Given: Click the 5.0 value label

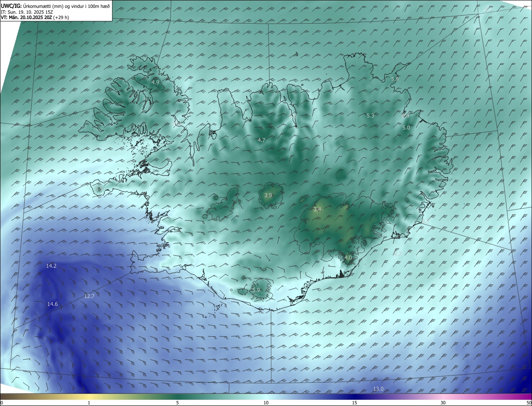Looking at the screenshot, I should click(406, 128).
